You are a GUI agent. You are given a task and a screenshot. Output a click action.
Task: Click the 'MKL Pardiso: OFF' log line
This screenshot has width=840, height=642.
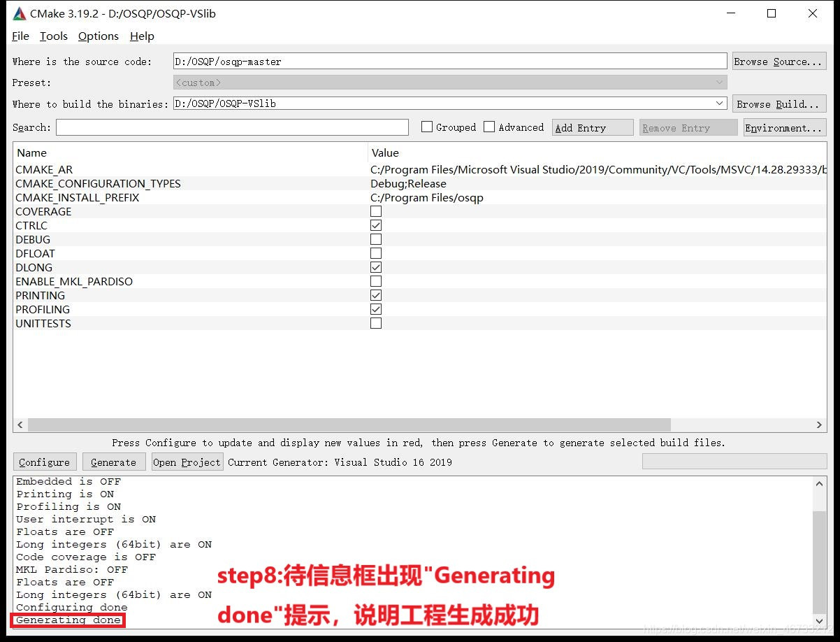coord(72,569)
